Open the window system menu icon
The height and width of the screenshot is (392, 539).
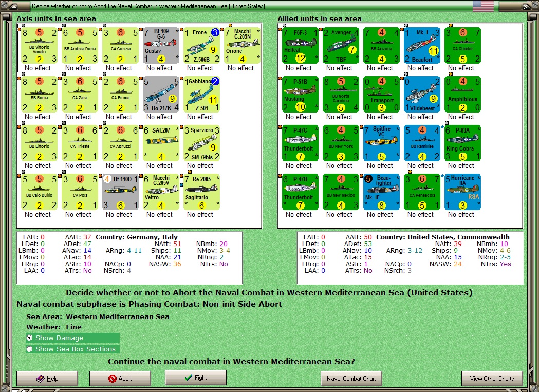tap(14, 6)
